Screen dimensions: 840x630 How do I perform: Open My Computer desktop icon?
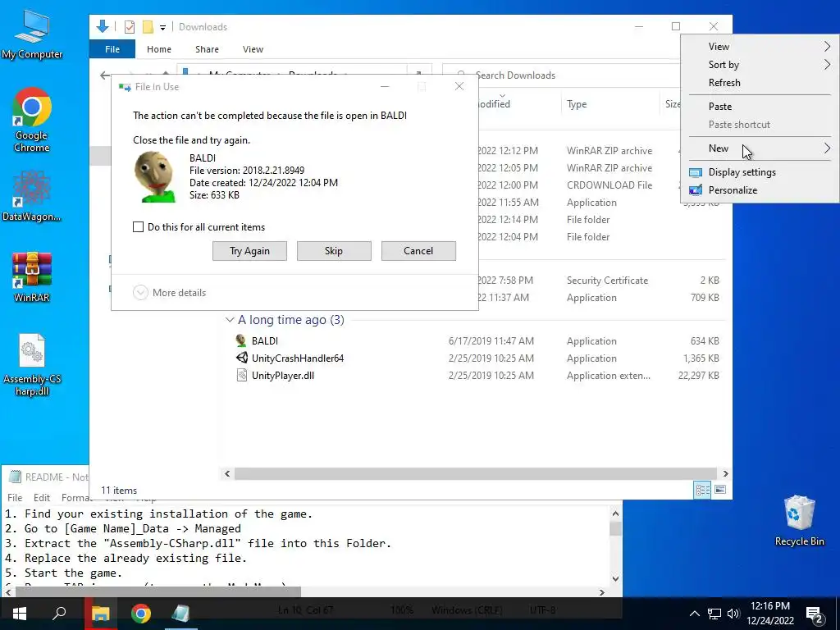pos(32,33)
